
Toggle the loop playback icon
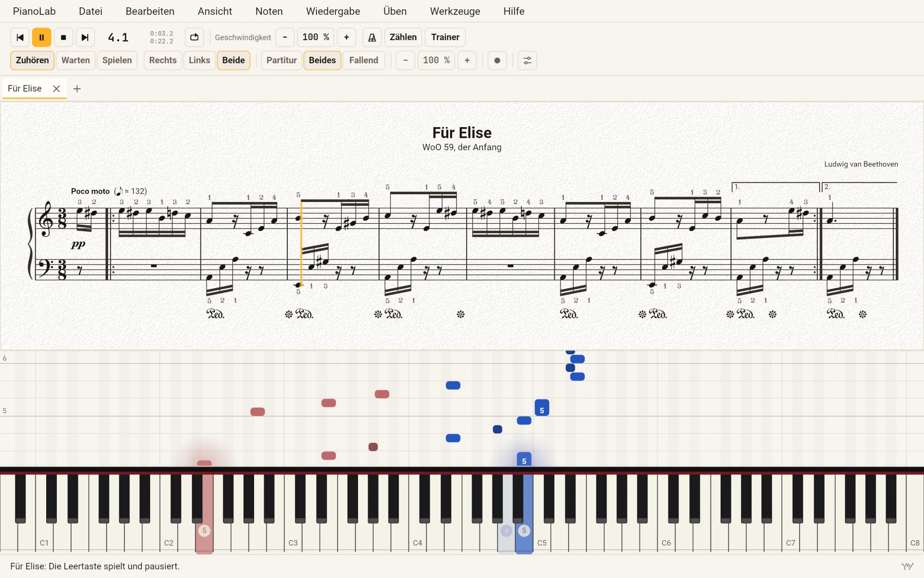coord(195,37)
